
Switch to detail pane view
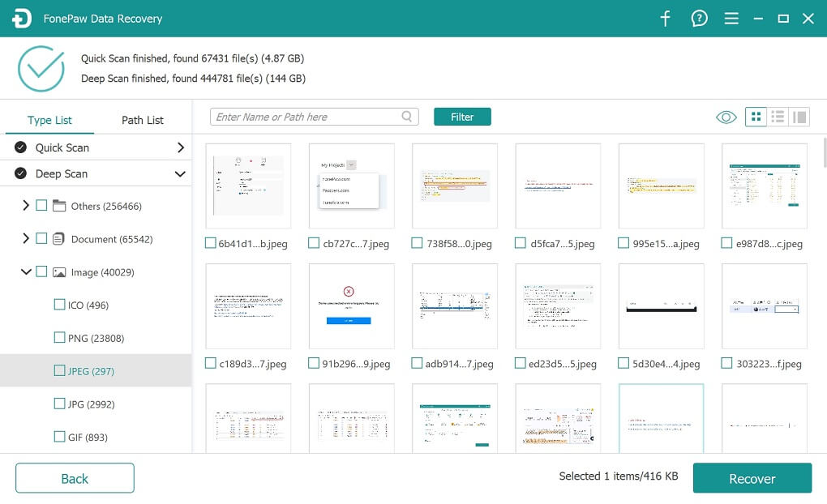coord(799,117)
